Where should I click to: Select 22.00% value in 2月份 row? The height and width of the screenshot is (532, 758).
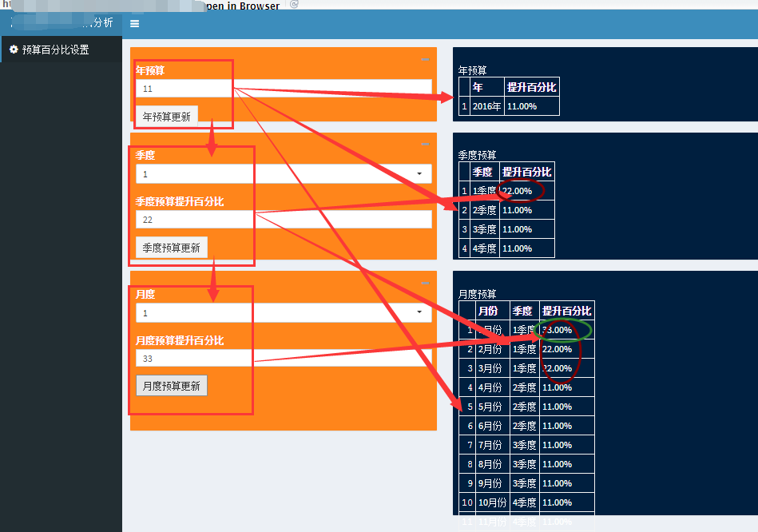557,349
